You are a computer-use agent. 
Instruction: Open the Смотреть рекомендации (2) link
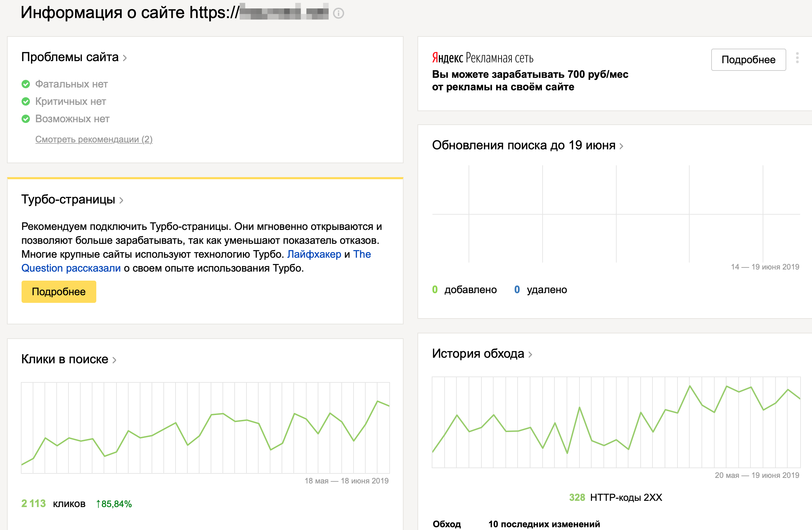click(x=94, y=139)
